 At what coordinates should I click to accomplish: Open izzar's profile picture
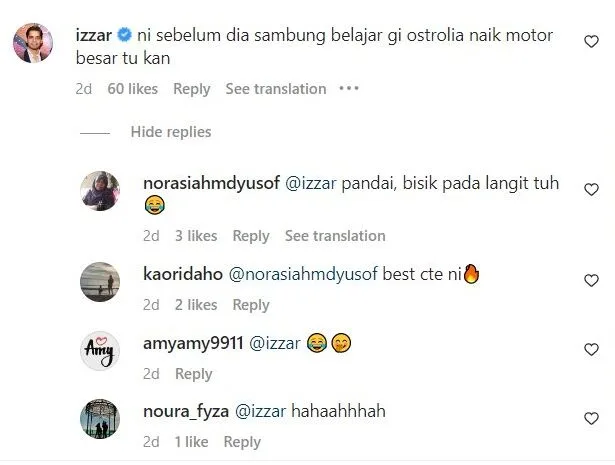[33, 43]
